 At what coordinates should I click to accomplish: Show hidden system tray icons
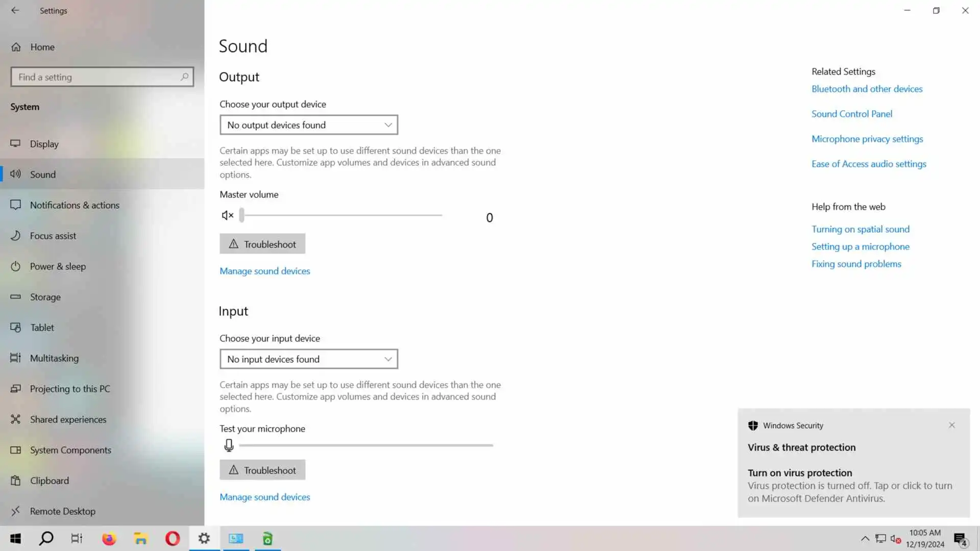(865, 539)
